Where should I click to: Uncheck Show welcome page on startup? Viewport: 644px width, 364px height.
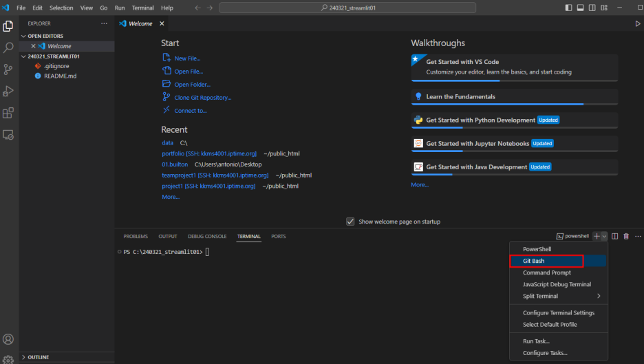(350, 222)
